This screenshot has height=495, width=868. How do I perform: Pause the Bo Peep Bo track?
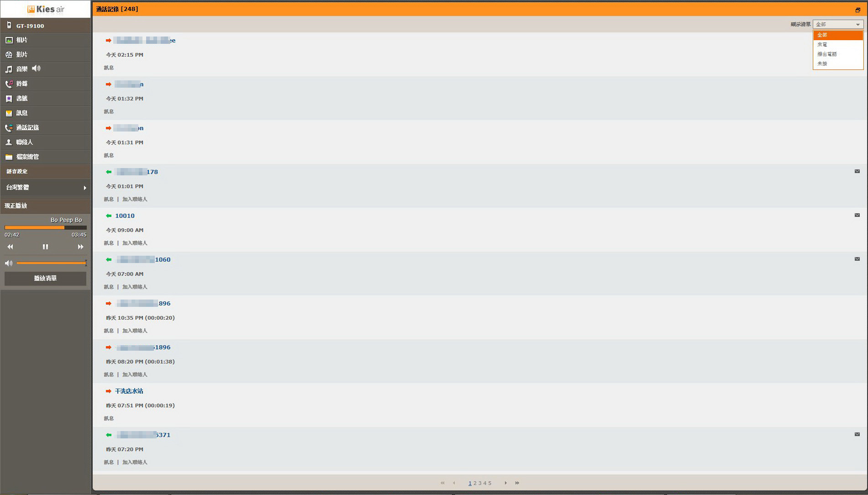point(45,247)
